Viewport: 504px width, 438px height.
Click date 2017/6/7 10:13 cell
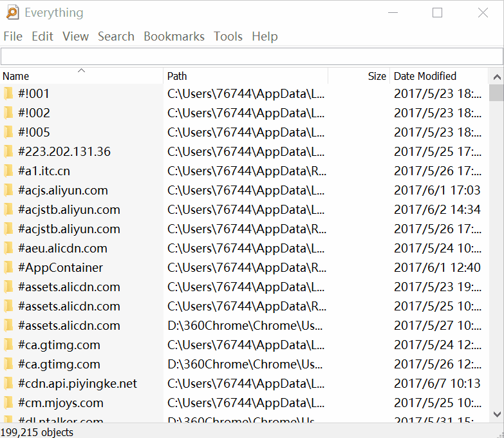437,383
